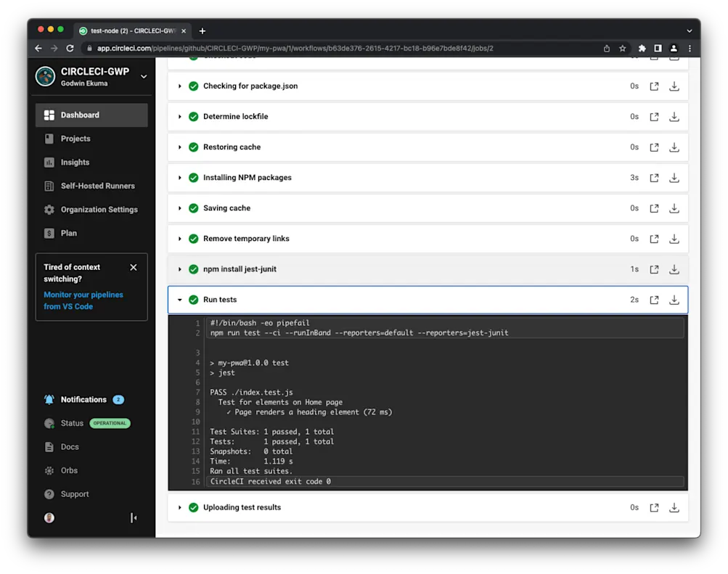Expand the Uploading test results step
The image size is (728, 574).
click(180, 508)
